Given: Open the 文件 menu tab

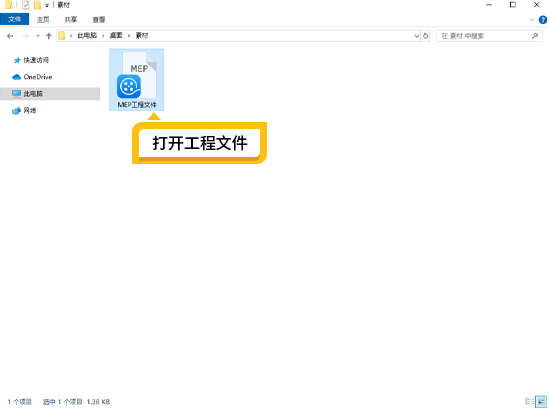Looking at the screenshot, I should click(x=14, y=19).
